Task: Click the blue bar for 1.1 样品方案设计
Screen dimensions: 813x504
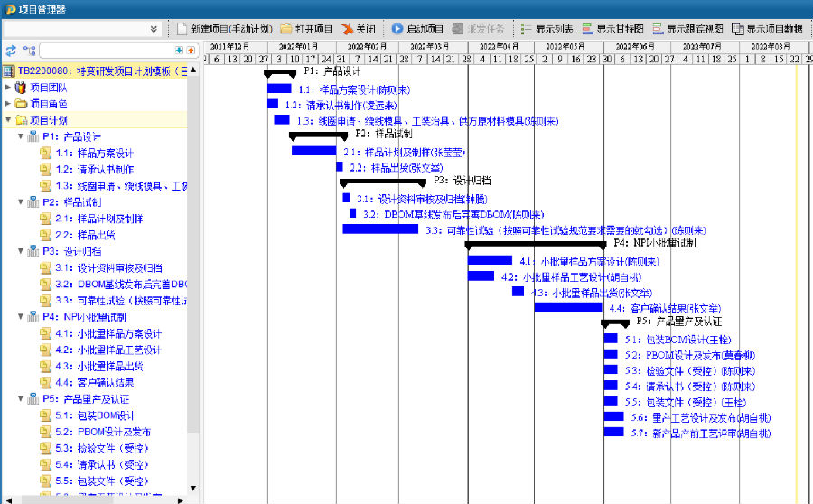Action: (279, 89)
